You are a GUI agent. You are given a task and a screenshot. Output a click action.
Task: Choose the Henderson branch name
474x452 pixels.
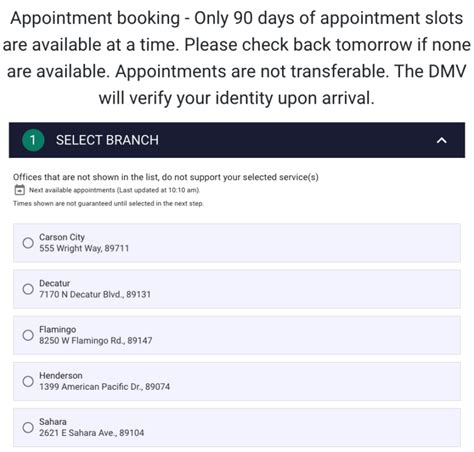(61, 375)
